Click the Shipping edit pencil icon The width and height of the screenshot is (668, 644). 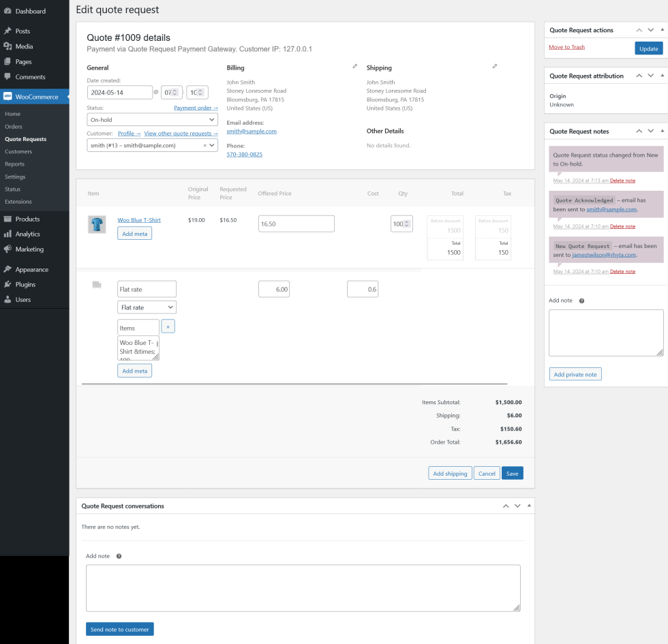pos(495,67)
